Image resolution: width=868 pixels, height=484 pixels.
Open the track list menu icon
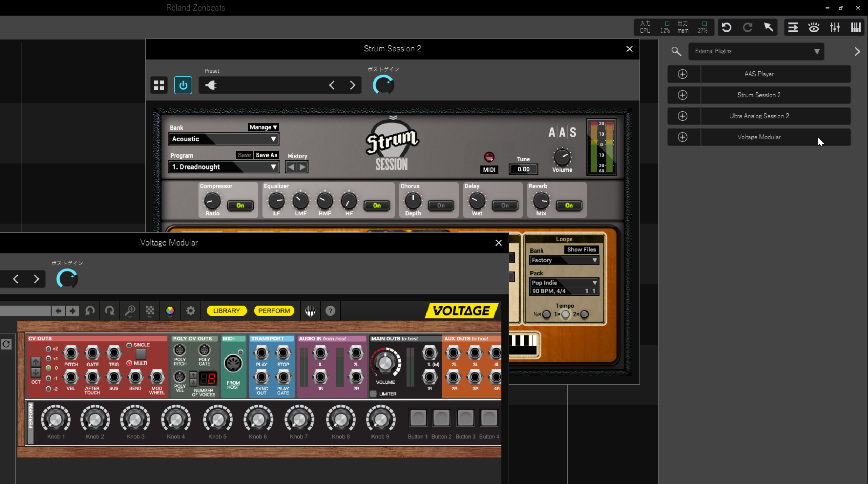793,27
